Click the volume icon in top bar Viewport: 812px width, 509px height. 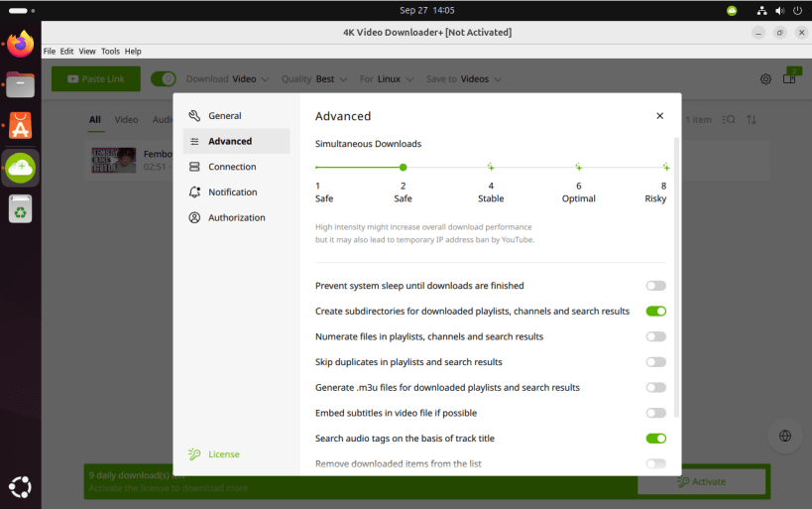pos(780,10)
